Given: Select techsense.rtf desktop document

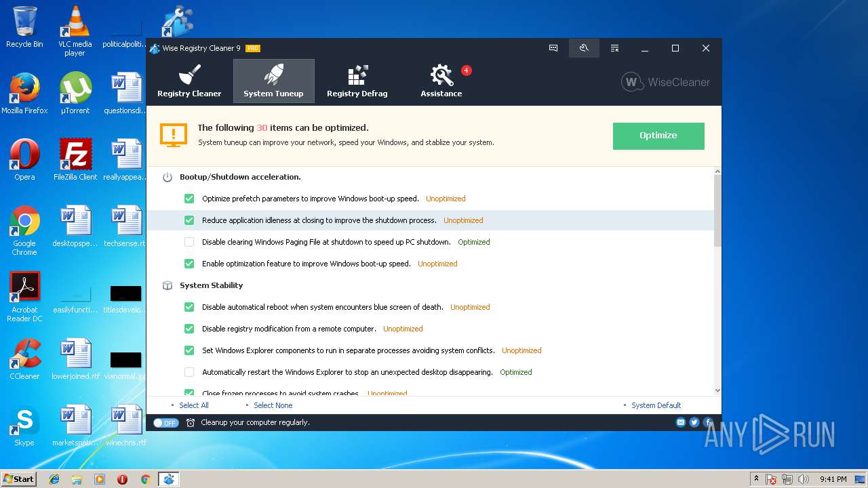Looking at the screenshot, I should pyautogui.click(x=125, y=226).
